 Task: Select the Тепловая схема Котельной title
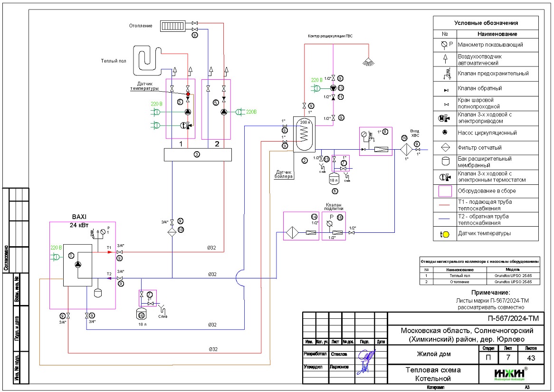click(432, 374)
